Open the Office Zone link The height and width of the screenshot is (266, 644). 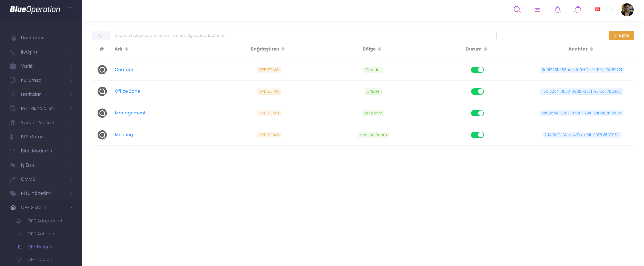(x=127, y=91)
